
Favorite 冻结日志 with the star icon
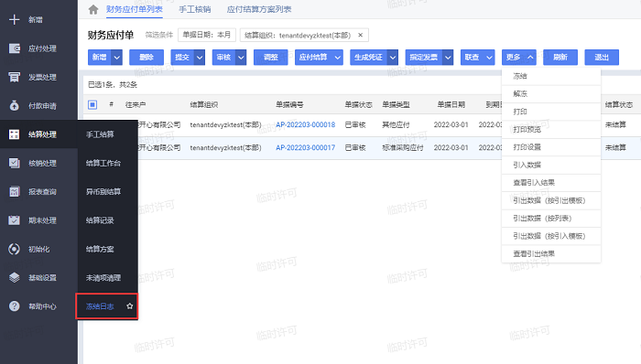[130, 306]
